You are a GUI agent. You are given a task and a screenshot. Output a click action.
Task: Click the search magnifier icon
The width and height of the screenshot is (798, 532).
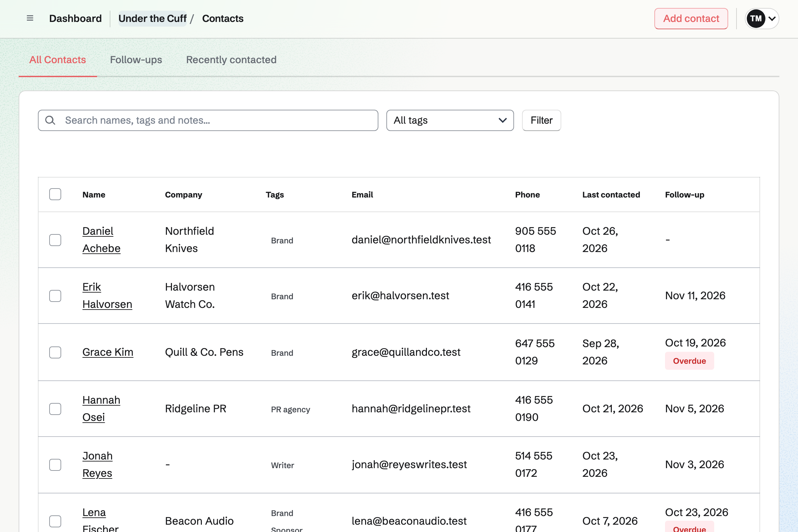tap(50, 120)
